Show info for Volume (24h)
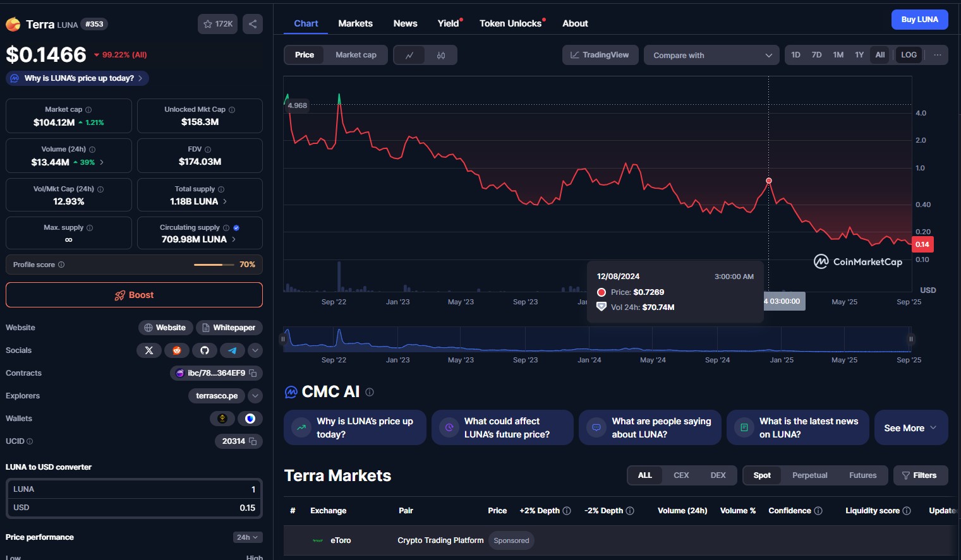The width and height of the screenshot is (961, 560). (x=92, y=150)
